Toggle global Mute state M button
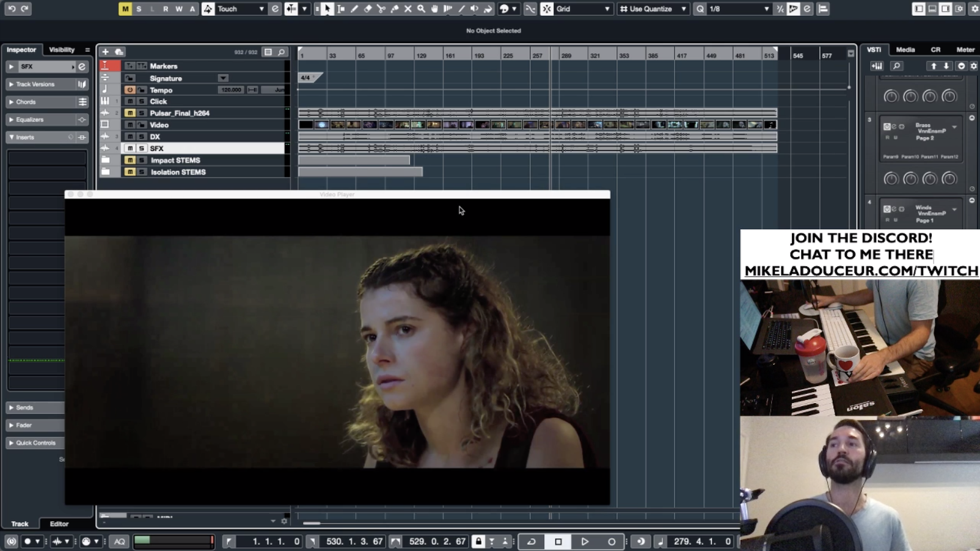Image resolution: width=980 pixels, height=551 pixels. (125, 9)
